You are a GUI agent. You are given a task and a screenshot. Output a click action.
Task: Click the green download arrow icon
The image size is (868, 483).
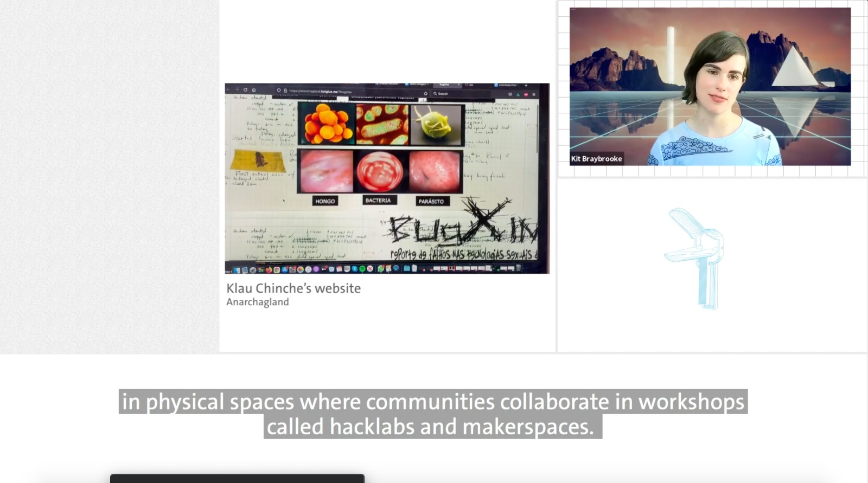coord(518,94)
